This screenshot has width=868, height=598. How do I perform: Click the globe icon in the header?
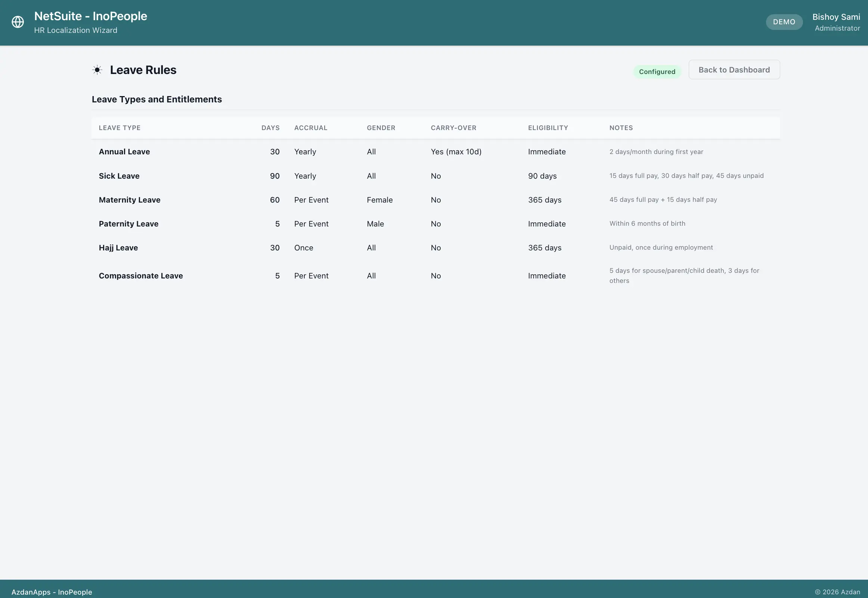pyautogui.click(x=18, y=22)
